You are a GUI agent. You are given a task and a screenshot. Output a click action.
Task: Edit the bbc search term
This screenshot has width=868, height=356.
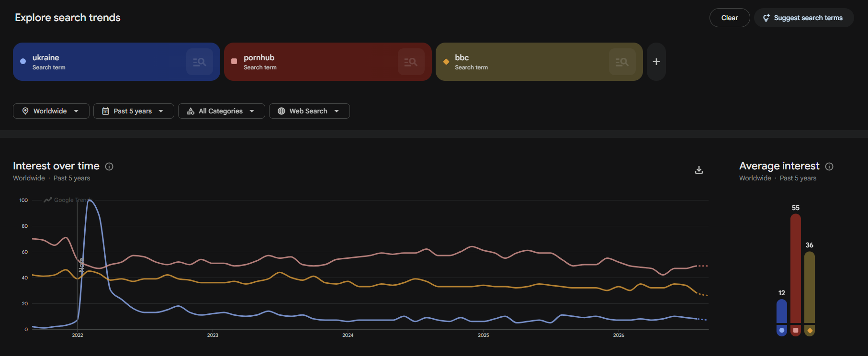(x=539, y=62)
